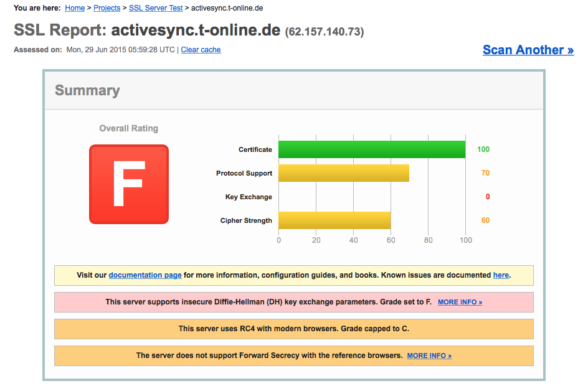The width and height of the screenshot is (588, 391).
Task: Click the yellow Protocol Support bar
Action: (343, 173)
